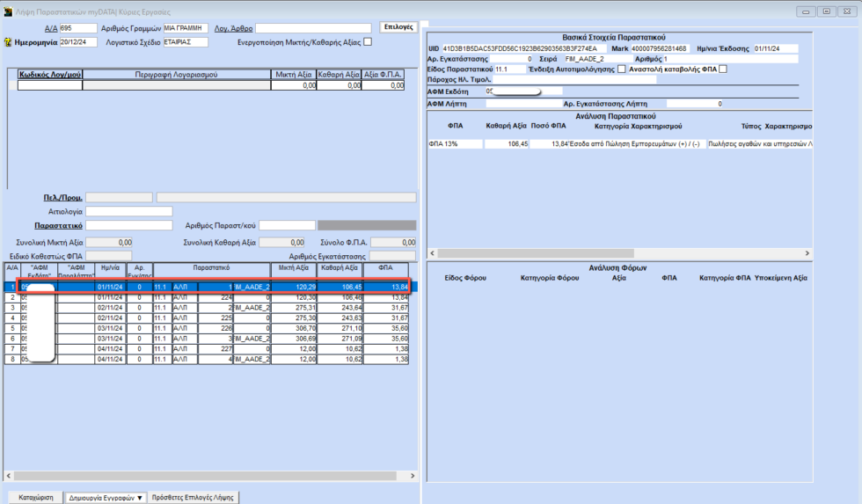Check Αναστολή καταβολής ΦΠΑ box
Screen dimensions: 862x504
(723, 69)
